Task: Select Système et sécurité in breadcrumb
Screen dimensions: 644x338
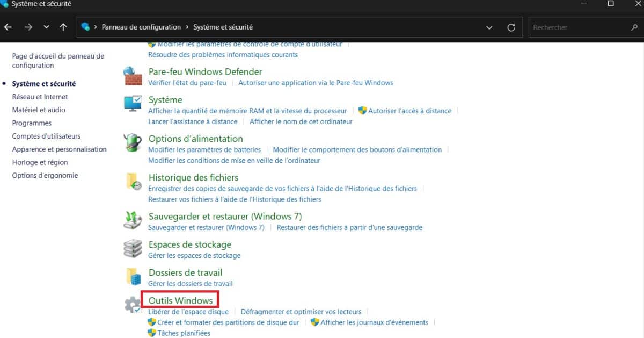Action: [223, 27]
